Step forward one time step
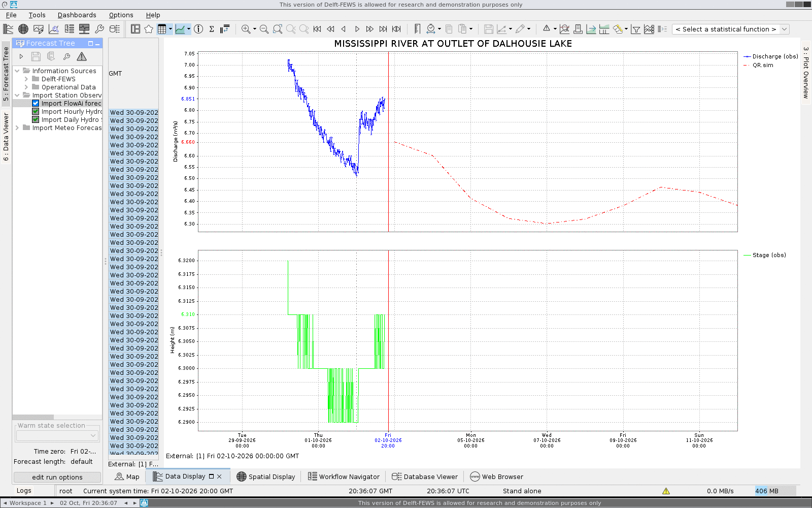Image resolution: width=812 pixels, height=508 pixels. tap(357, 29)
